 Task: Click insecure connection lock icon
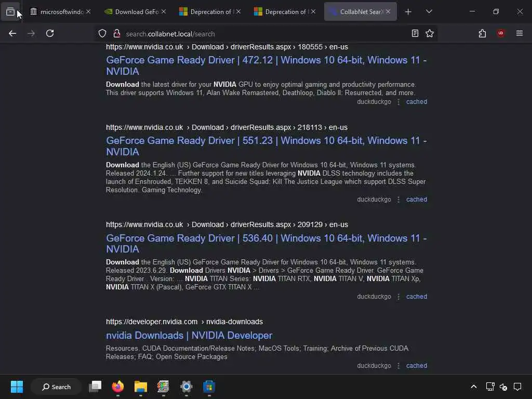click(117, 33)
